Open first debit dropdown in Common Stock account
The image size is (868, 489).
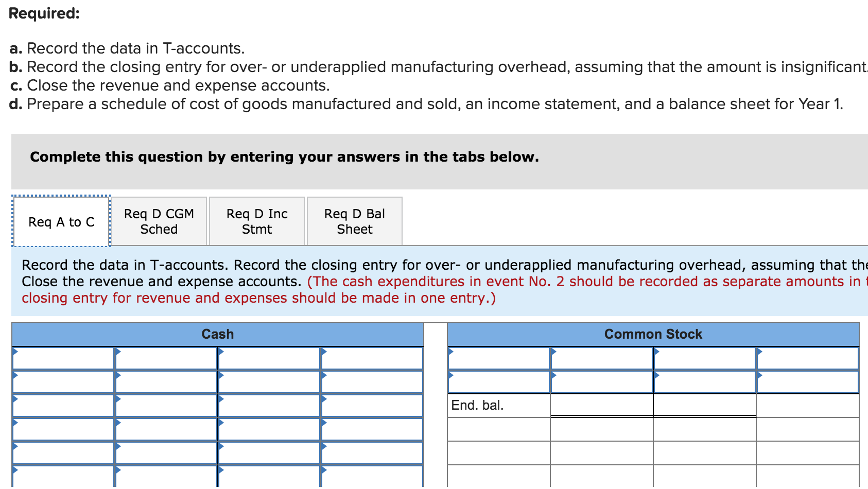[x=497, y=358]
